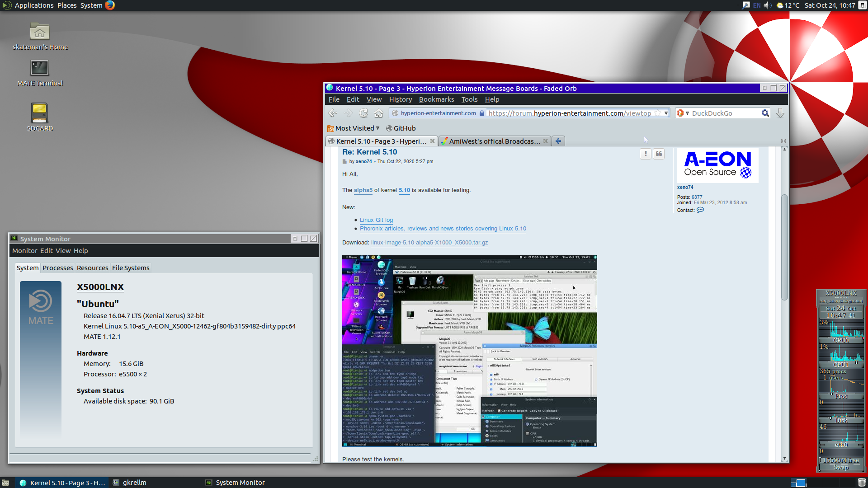Click the 6377 posts count link
This screenshot has width=868, height=488.
697,197
